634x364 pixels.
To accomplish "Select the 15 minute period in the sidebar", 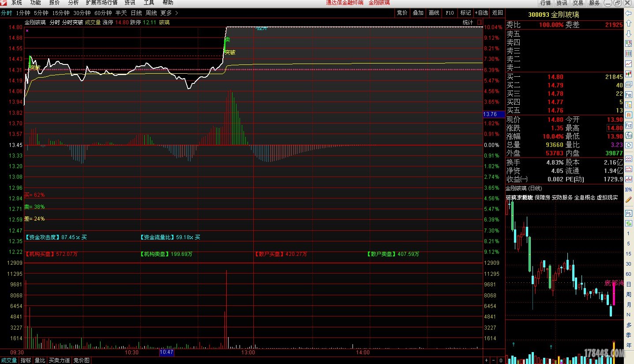I will click(628, 254).
